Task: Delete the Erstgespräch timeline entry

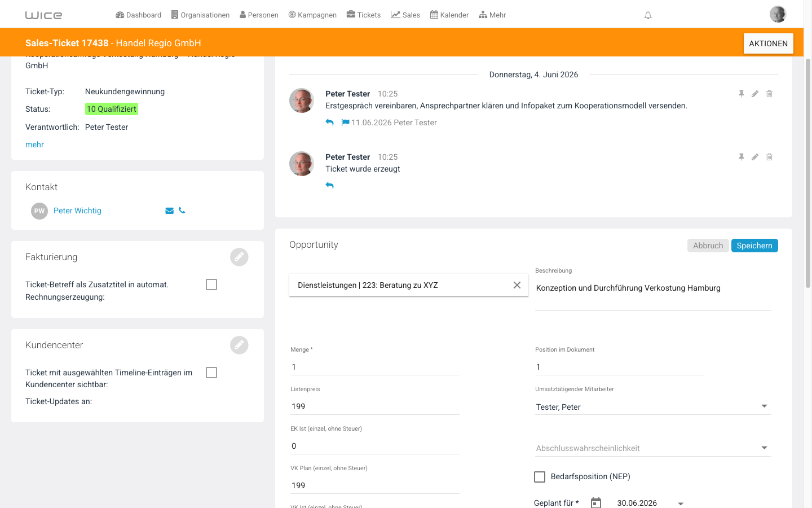Action: pos(769,94)
